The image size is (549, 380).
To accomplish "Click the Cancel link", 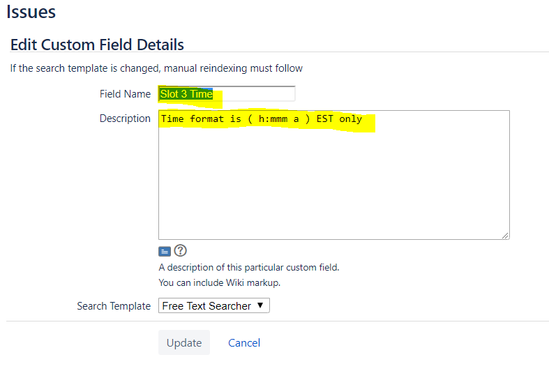I will 244,343.
